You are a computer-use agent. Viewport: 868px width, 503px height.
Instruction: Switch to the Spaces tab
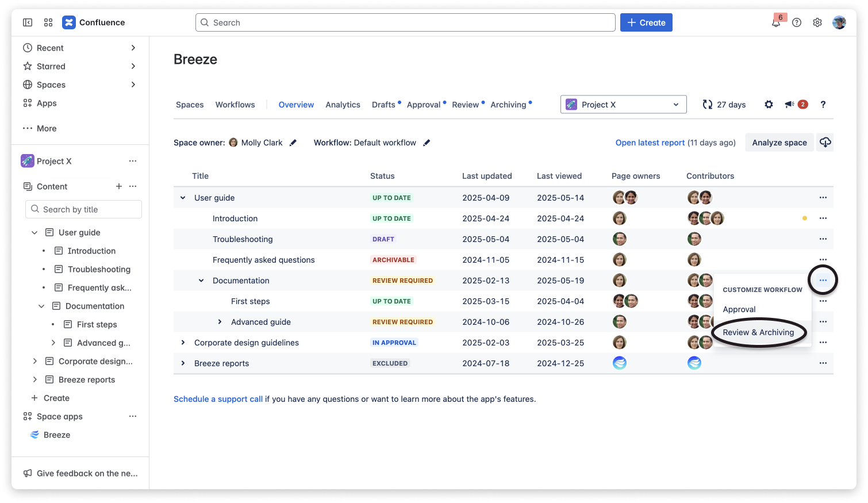(x=190, y=105)
